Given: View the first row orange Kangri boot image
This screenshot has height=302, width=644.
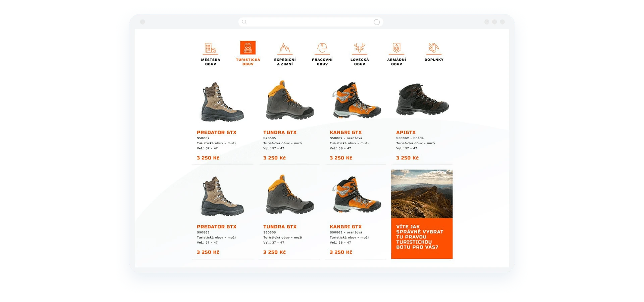Looking at the screenshot, I should [356, 101].
